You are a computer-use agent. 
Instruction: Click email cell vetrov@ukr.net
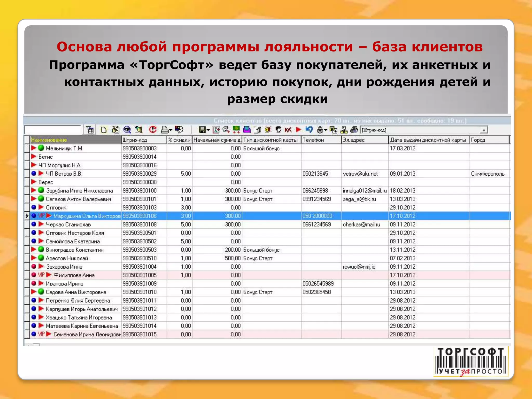[x=365, y=174]
